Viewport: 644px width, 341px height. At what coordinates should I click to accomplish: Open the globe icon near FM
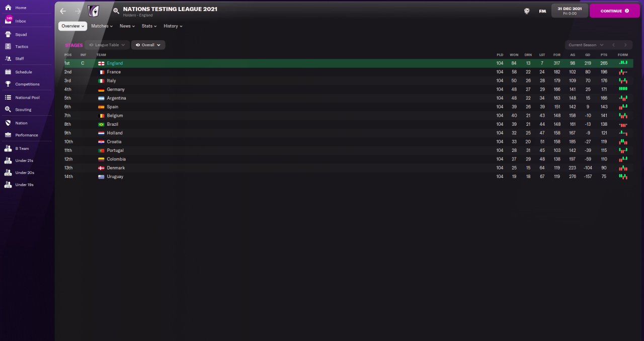(527, 11)
